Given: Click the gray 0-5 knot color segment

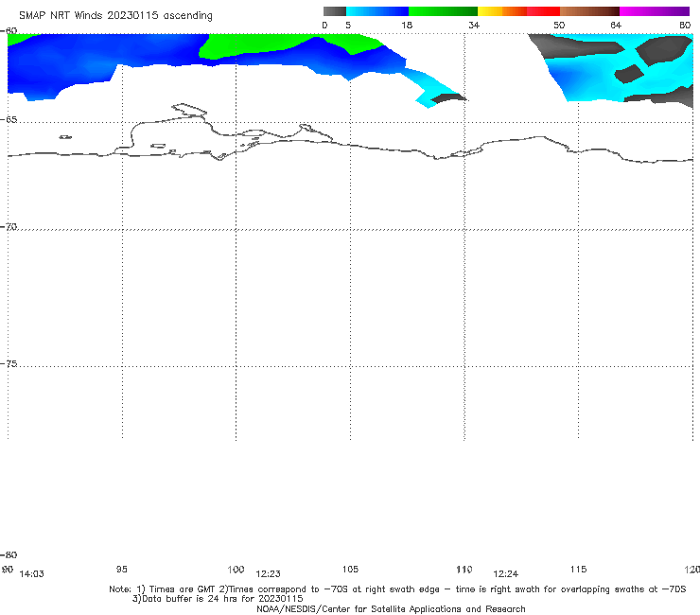Looking at the screenshot, I should point(335,11).
